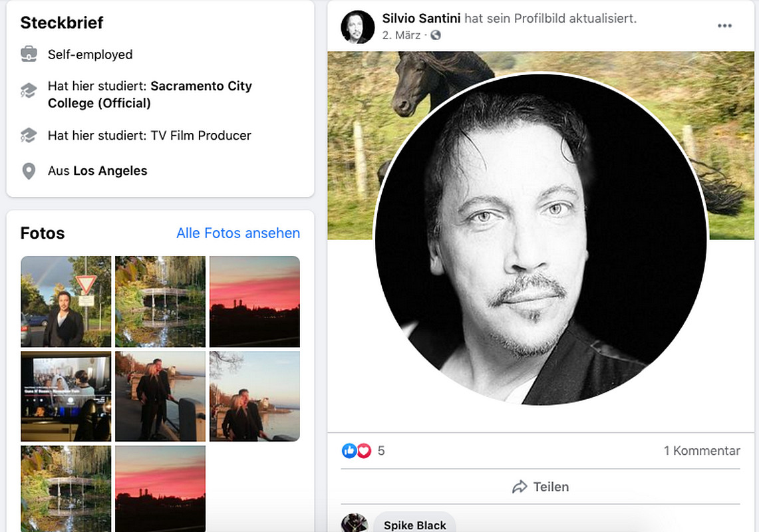Click commenter Spike Black's name
Image resolution: width=759 pixels, height=532 pixels.
[415, 525]
